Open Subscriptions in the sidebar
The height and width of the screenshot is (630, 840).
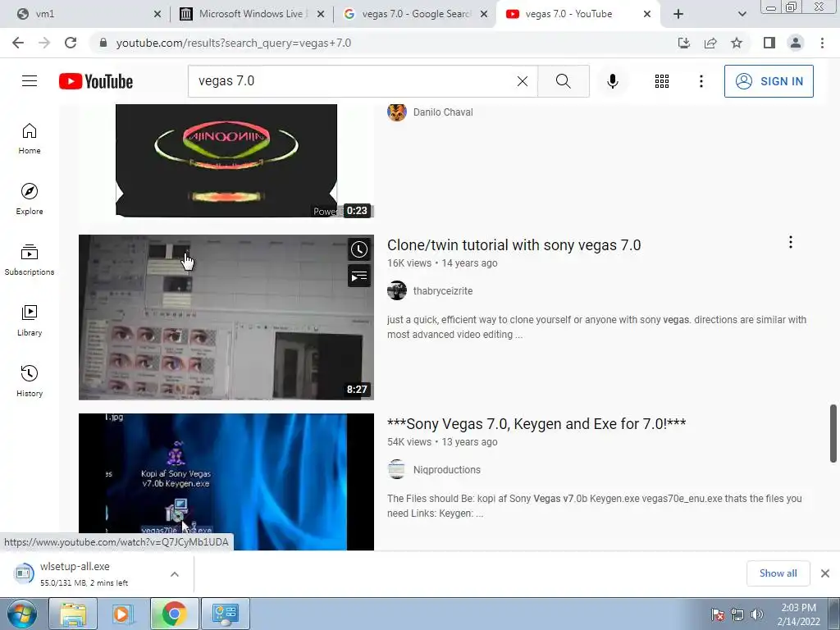tap(30, 260)
